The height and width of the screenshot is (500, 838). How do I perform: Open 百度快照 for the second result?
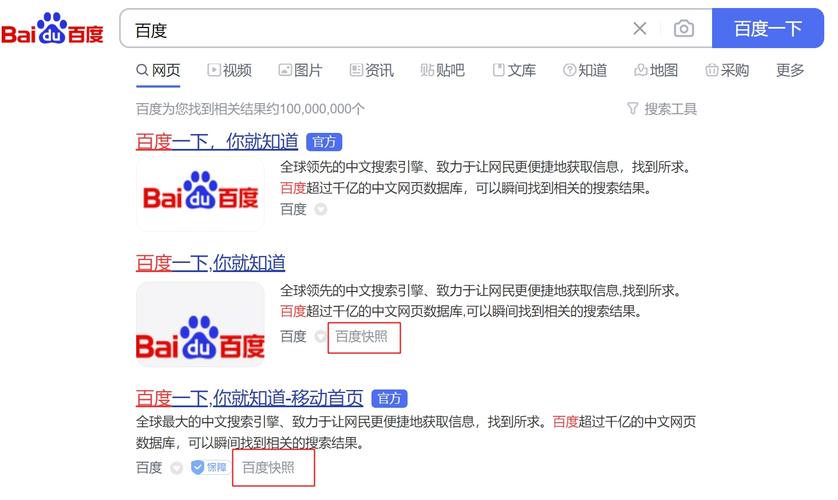361,337
